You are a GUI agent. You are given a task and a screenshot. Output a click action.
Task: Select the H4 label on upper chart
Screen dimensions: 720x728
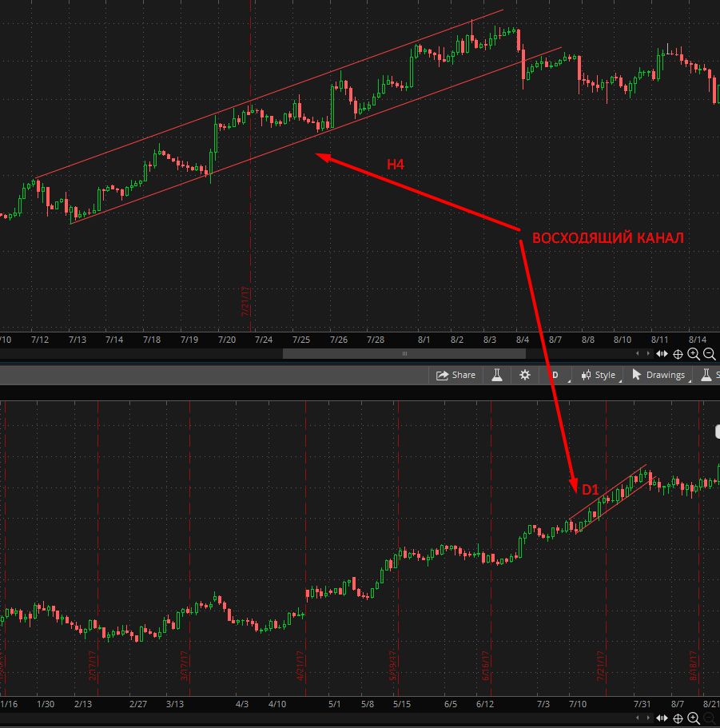[396, 165]
